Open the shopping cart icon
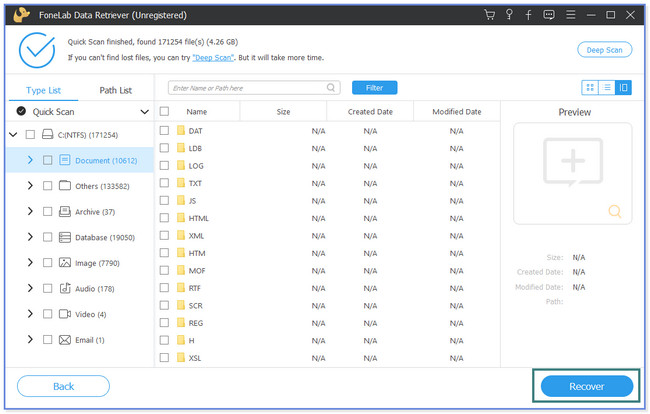This screenshot has width=650, height=414. (490, 15)
